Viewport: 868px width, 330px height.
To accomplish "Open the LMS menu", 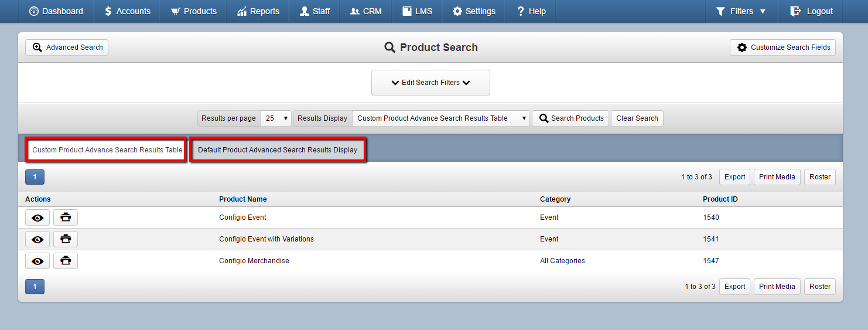I will pos(417,11).
